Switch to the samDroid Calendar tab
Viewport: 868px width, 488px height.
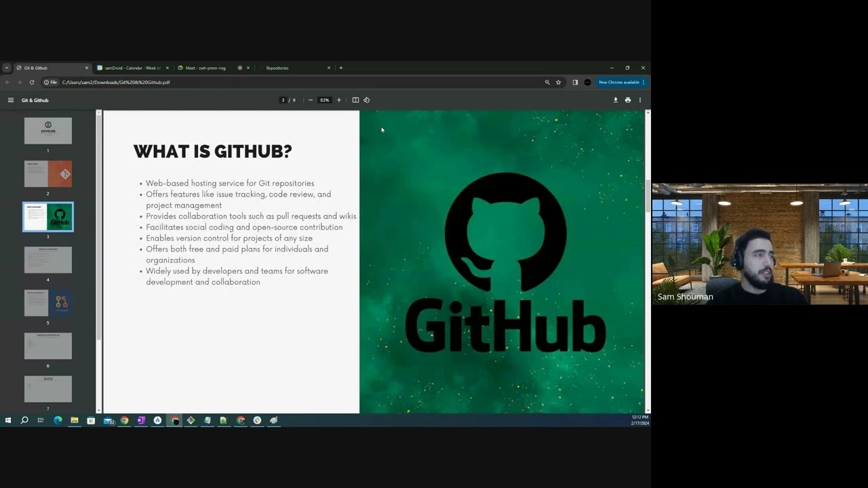(x=134, y=68)
